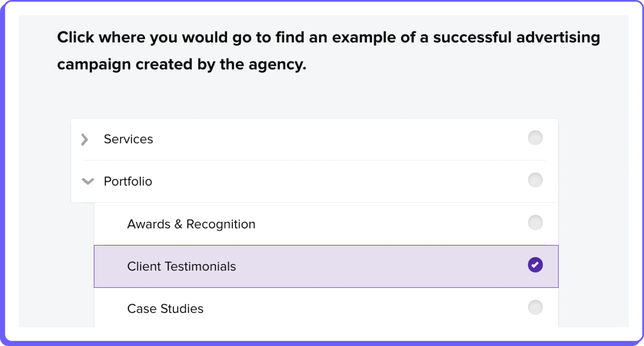
Task: Click the words 'successful advertising' in the heading
Action: click(x=516, y=38)
